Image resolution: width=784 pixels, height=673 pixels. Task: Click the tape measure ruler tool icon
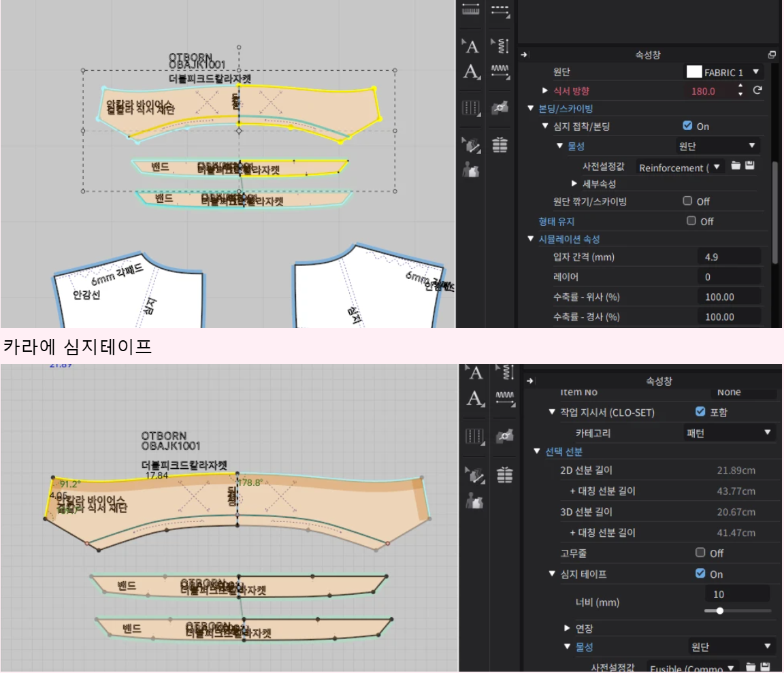pyautogui.click(x=471, y=10)
